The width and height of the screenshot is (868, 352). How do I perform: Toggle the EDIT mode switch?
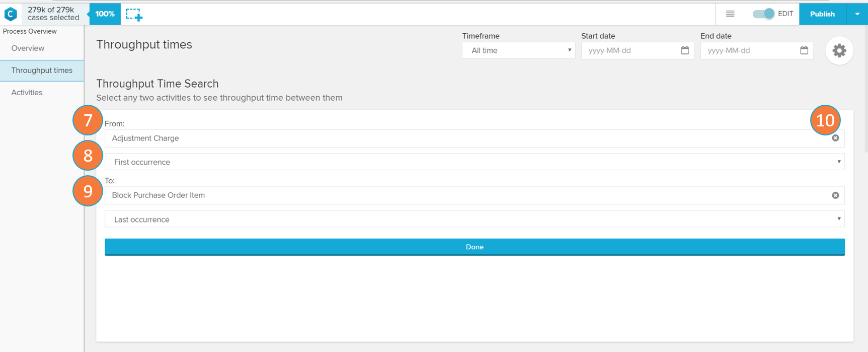click(763, 14)
